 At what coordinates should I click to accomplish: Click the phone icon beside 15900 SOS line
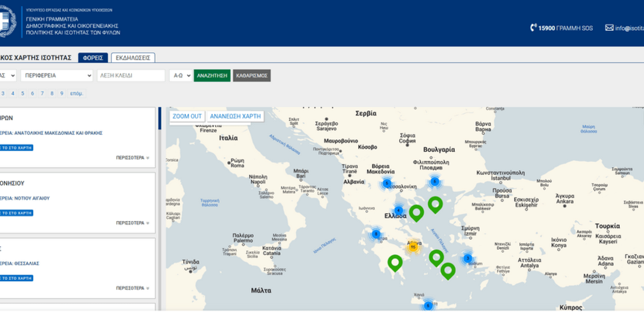(x=533, y=28)
